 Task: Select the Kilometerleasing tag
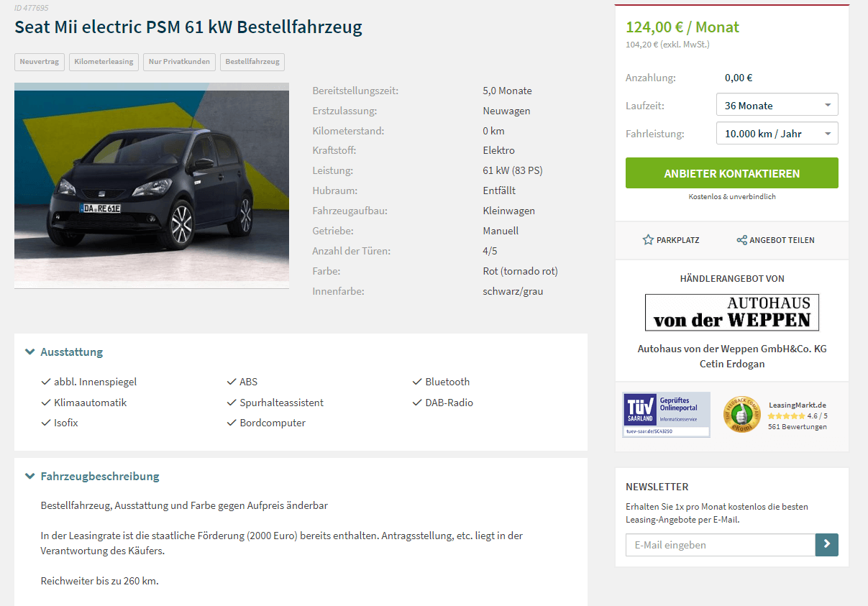pos(104,62)
